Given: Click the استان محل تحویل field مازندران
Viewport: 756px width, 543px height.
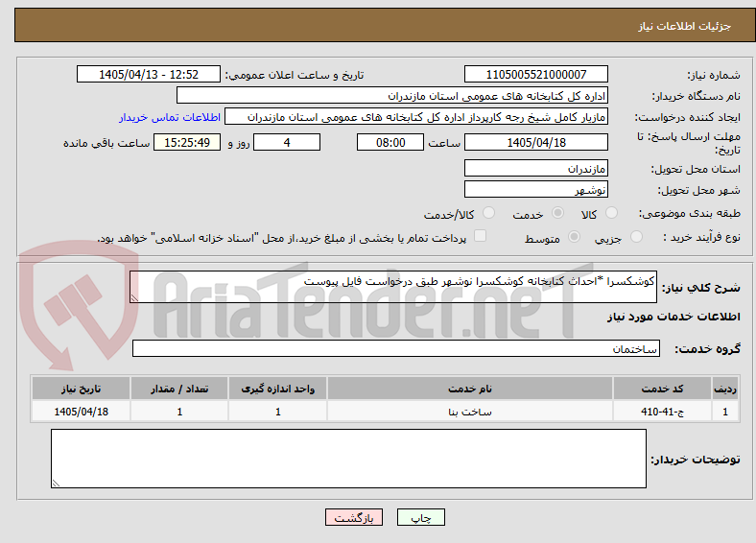Looking at the screenshot, I should tap(536, 168).
